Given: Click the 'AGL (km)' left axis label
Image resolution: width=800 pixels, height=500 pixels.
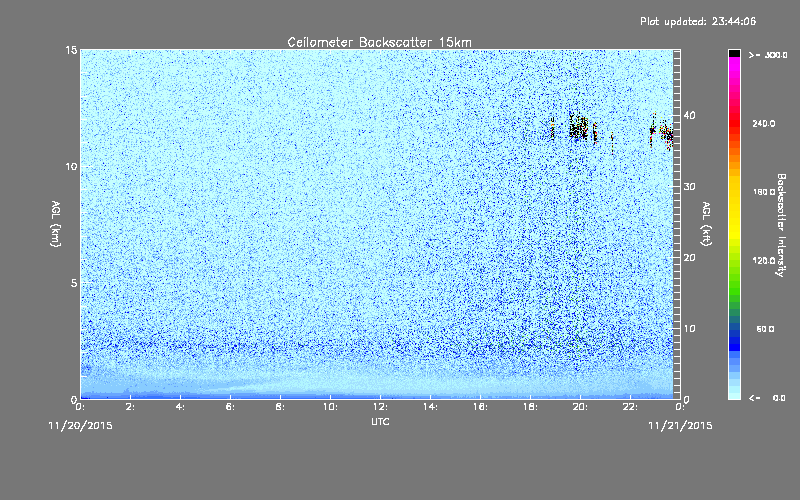Looking at the screenshot, I should point(56,224).
